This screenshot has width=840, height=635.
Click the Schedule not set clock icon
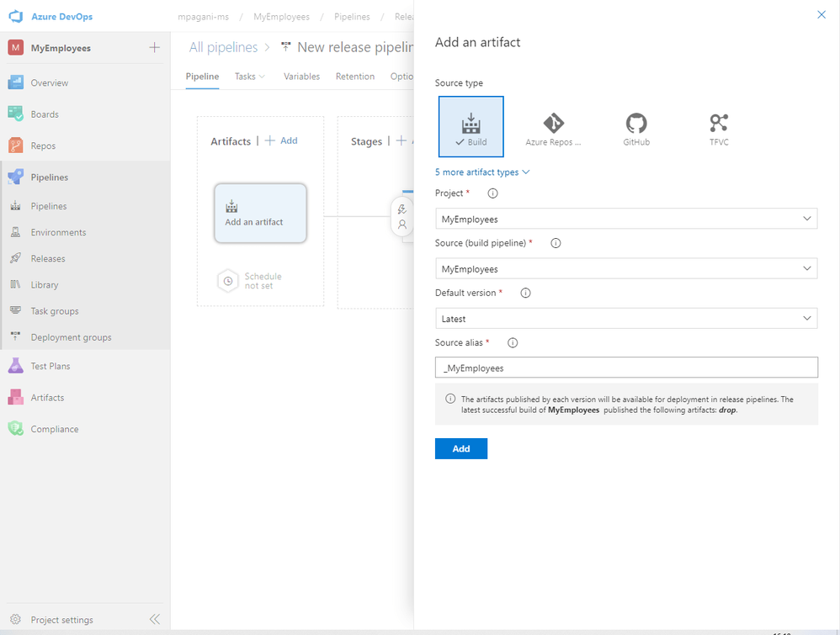click(228, 281)
